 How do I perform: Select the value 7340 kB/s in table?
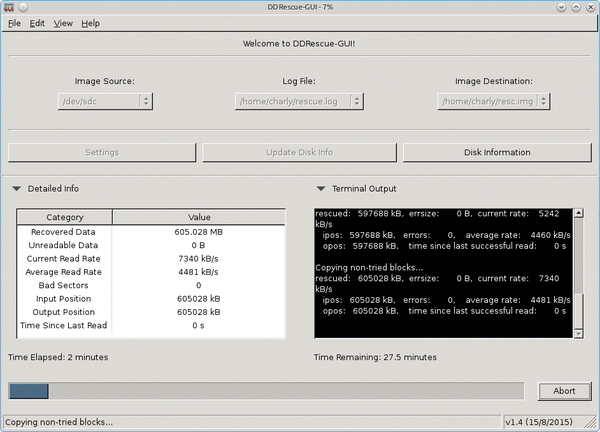pos(199,259)
